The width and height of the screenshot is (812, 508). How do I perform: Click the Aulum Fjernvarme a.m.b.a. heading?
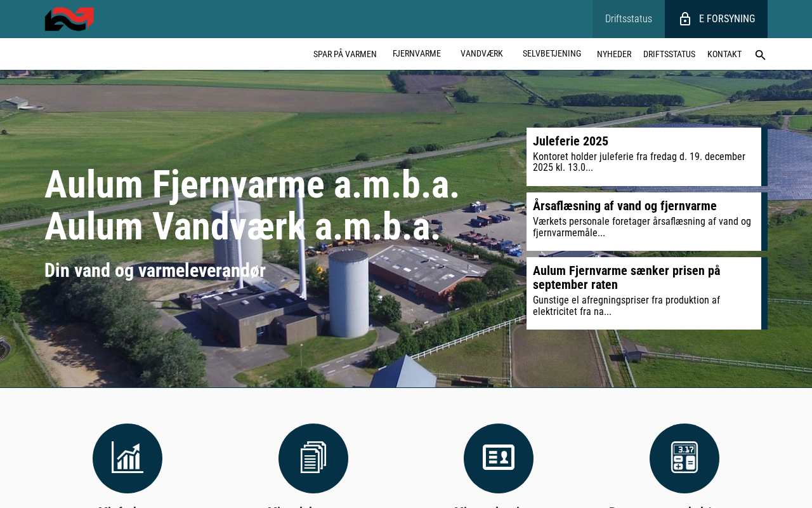click(x=252, y=185)
